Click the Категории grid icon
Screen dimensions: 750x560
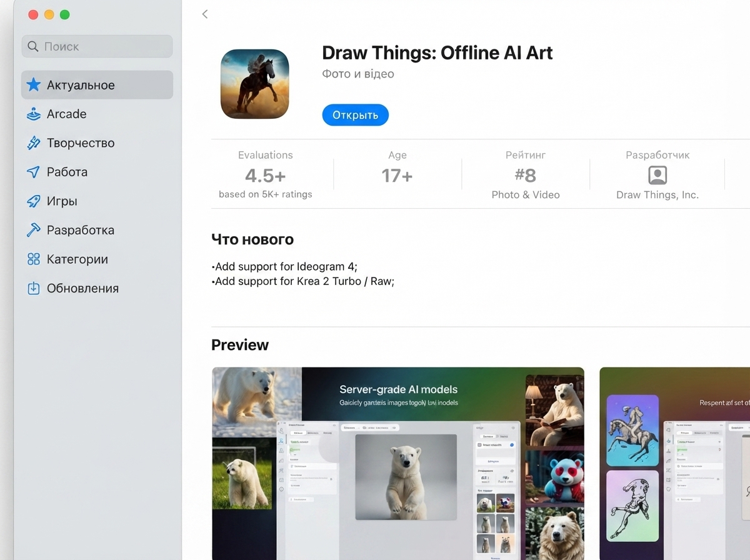[x=34, y=259]
